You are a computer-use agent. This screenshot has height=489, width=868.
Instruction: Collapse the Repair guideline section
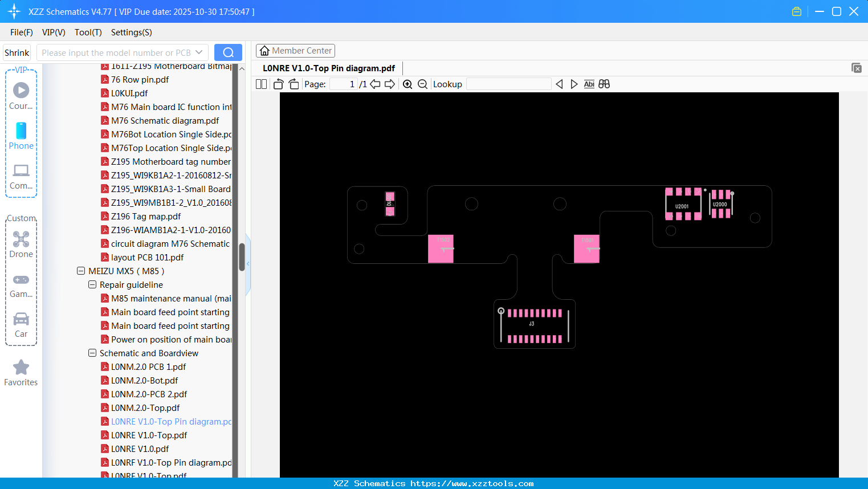point(92,284)
